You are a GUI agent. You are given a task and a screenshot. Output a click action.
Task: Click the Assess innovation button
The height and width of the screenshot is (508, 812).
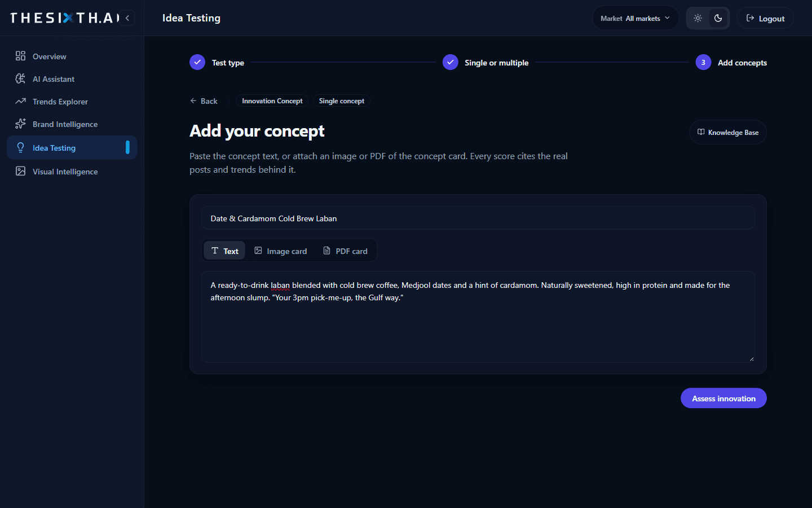(x=723, y=398)
